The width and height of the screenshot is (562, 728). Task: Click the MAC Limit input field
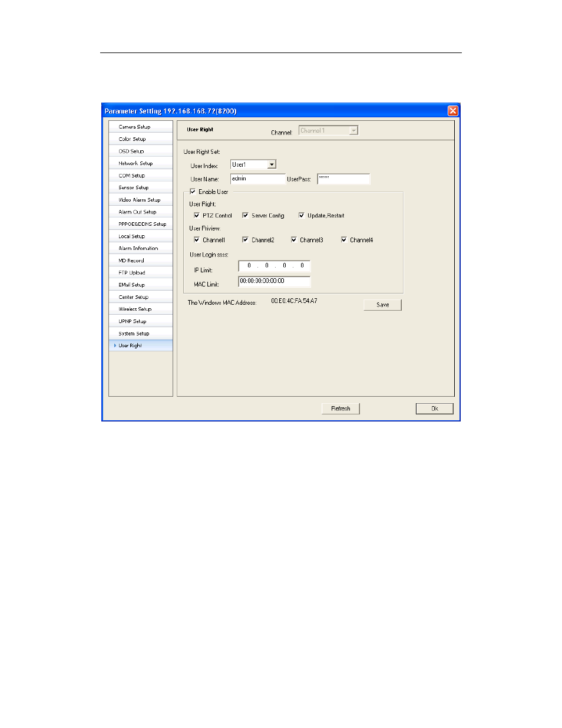point(275,281)
